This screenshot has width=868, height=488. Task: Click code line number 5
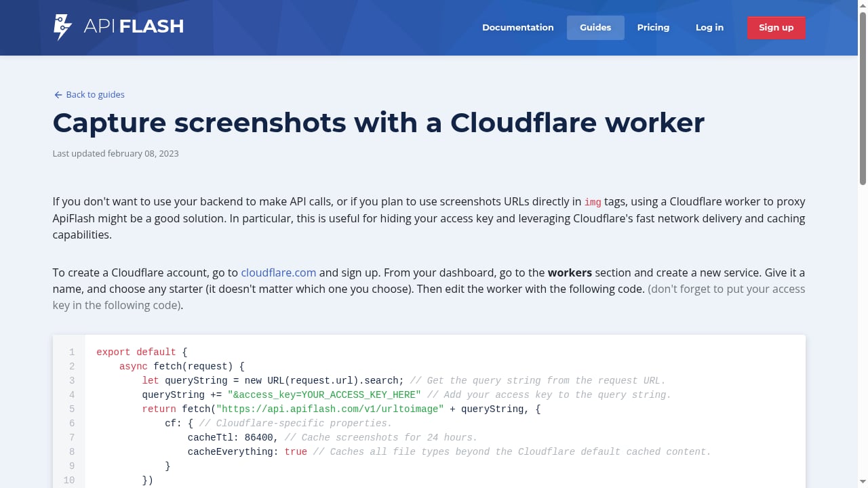point(71,409)
